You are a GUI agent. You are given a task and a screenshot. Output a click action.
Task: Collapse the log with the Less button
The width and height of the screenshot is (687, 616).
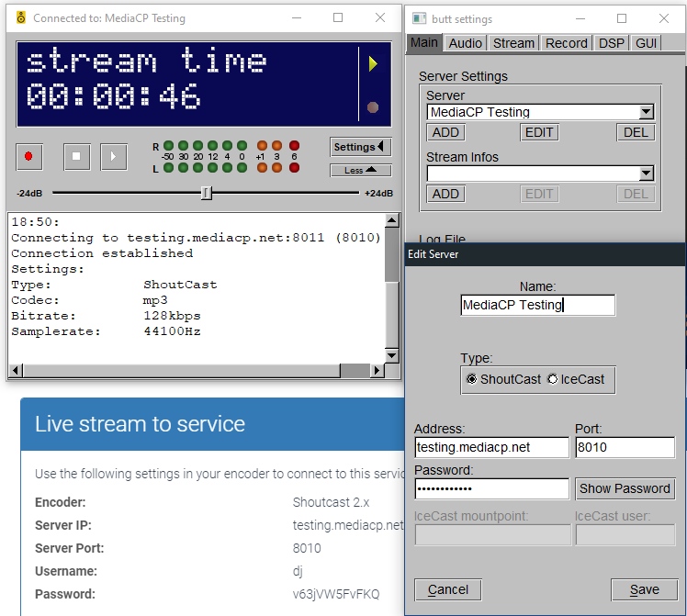pyautogui.click(x=360, y=171)
